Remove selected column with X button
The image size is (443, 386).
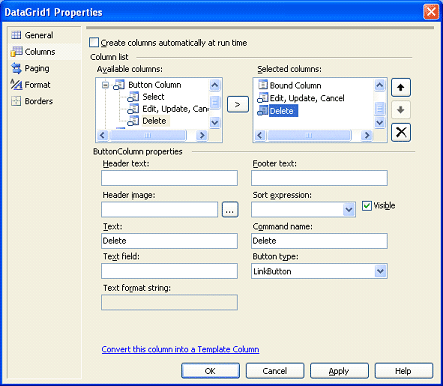click(401, 132)
